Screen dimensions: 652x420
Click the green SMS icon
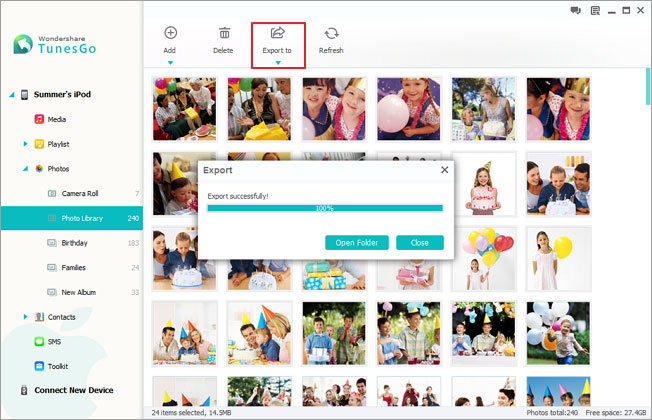tap(39, 341)
